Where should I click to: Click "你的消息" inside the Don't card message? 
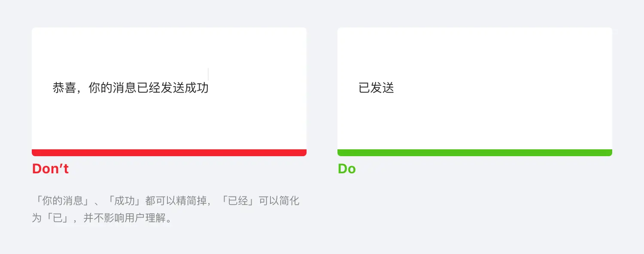click(112, 88)
